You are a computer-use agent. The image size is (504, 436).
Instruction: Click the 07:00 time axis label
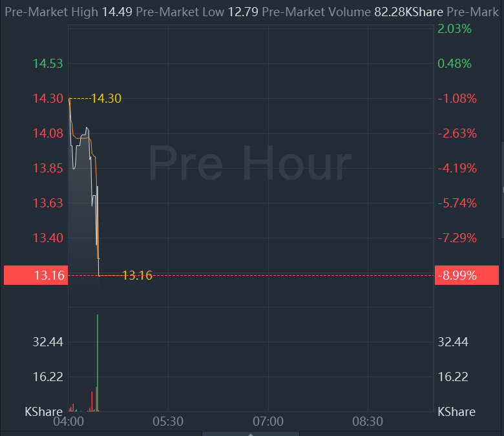[x=268, y=421]
